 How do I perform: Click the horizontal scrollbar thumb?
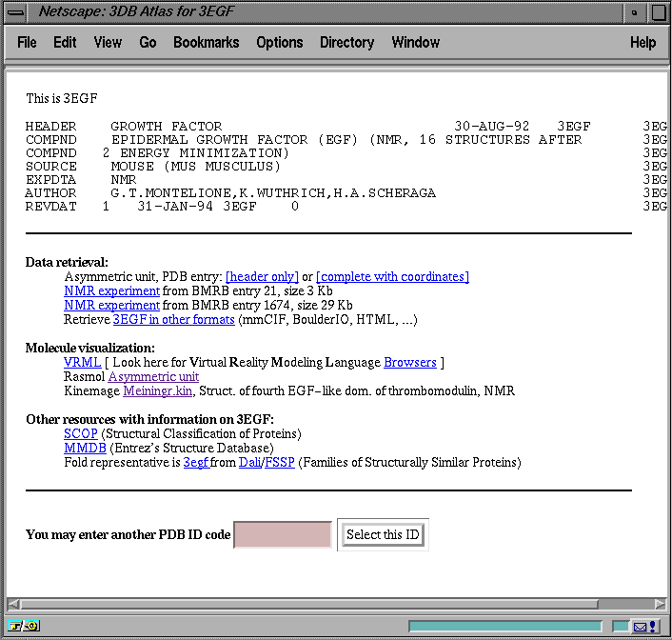tap(309, 604)
